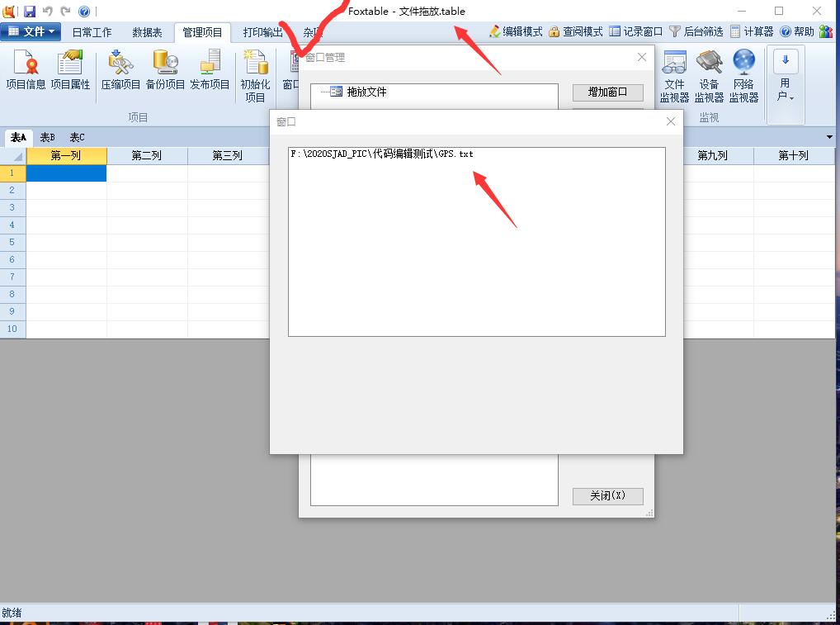Expand the 用户 (User) dropdown
The width and height of the screenshot is (840, 625).
[x=785, y=85]
